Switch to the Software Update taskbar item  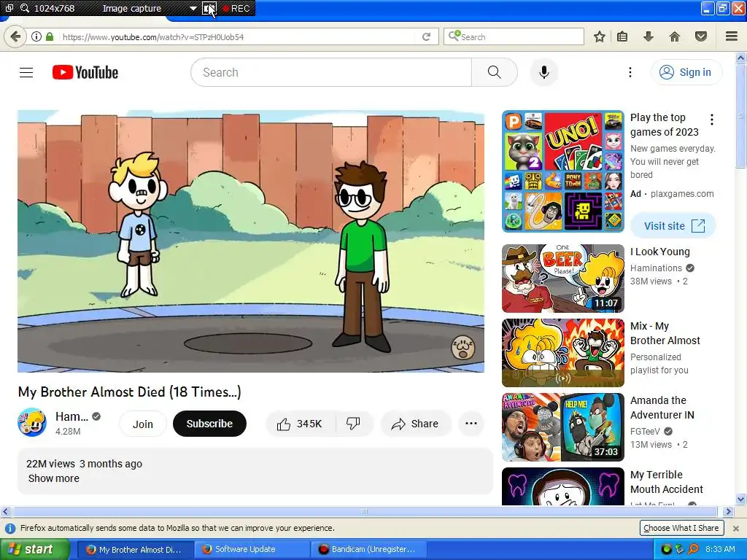[251, 549]
